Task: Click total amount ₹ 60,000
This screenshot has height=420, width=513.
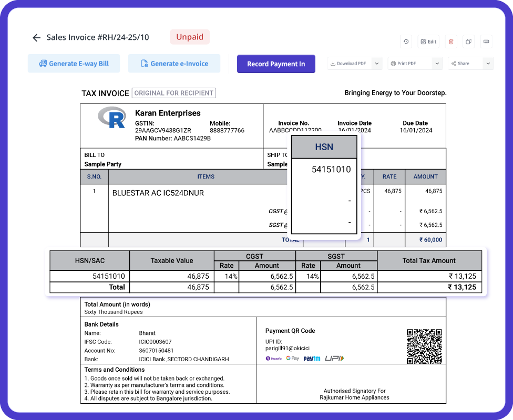Action: 430,240
